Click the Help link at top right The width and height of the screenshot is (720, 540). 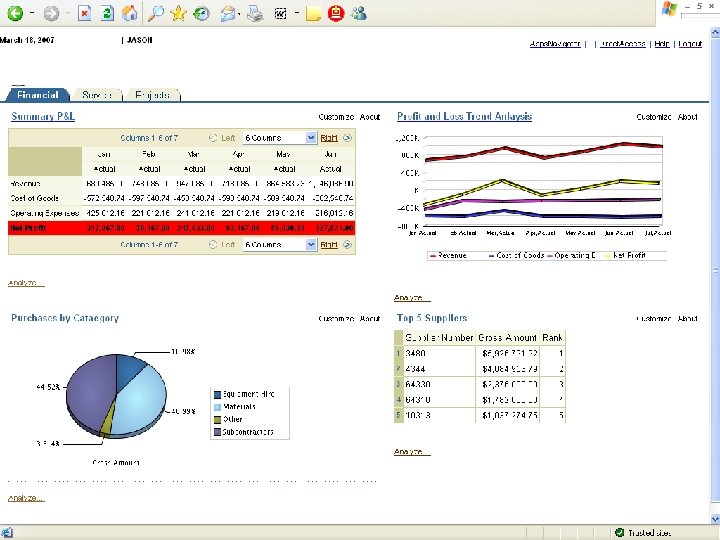[662, 44]
